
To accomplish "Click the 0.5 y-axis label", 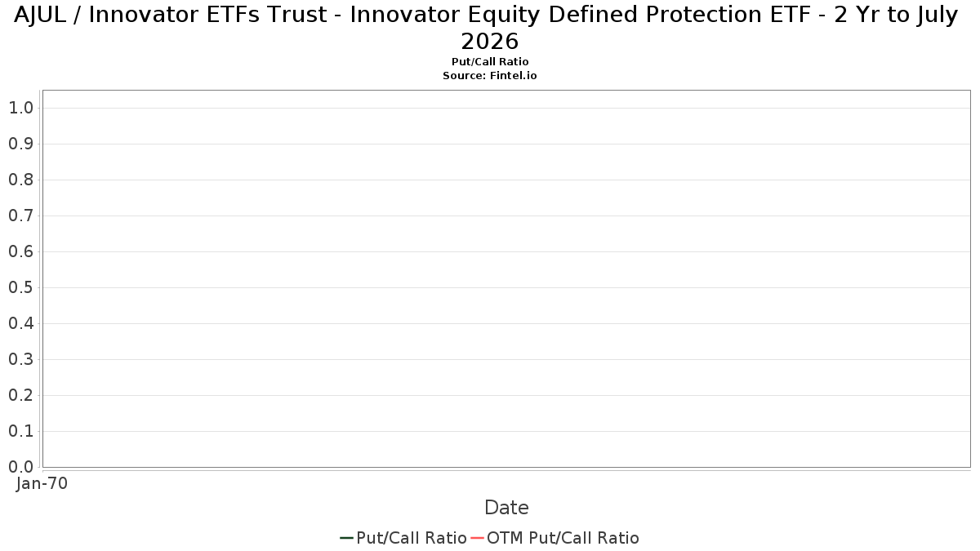I will (20, 287).
